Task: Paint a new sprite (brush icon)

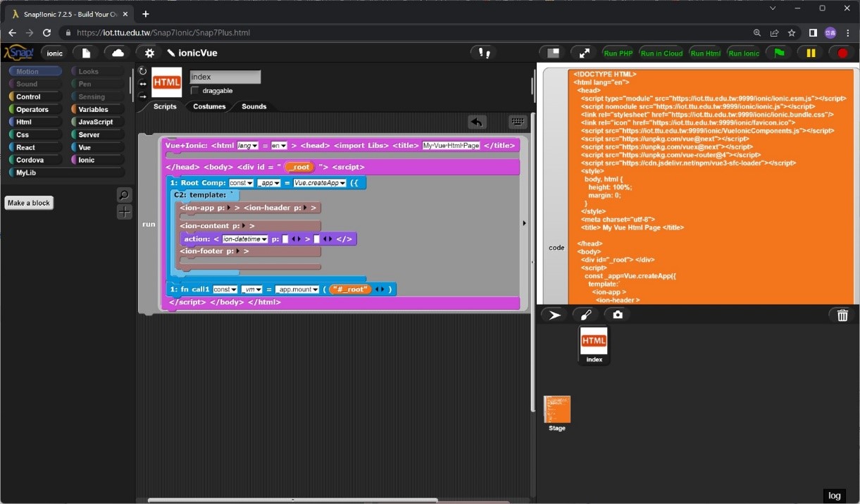Action: coord(585,315)
